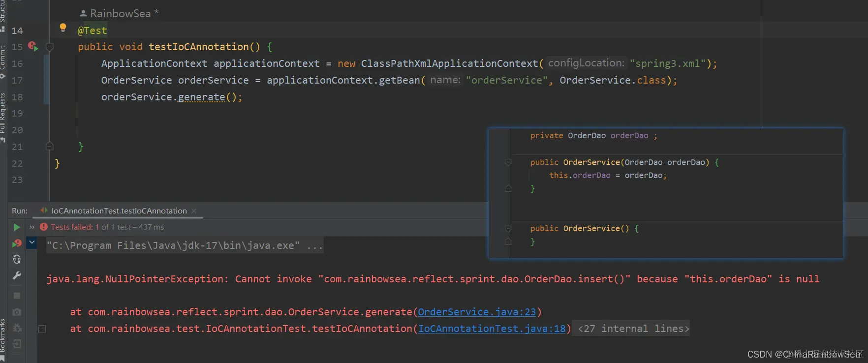Click the author annotation RainbowSea *
This screenshot has width=868, height=363.
pyautogui.click(x=119, y=13)
